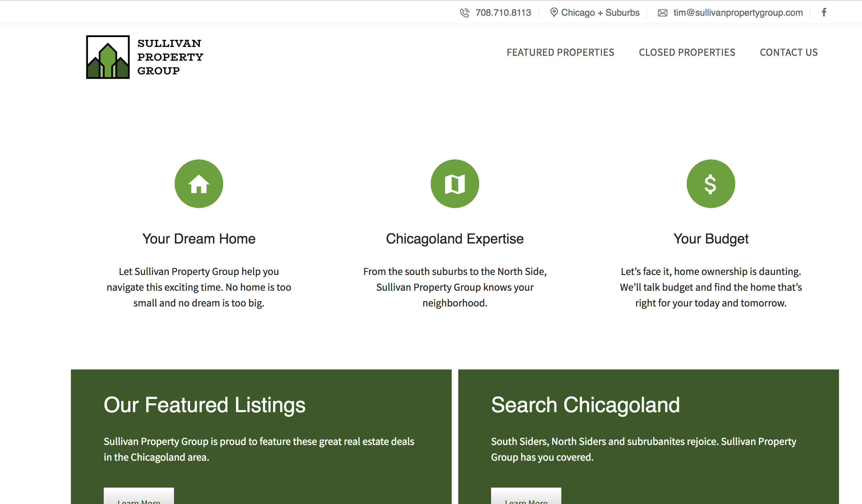
Task: Click the Chicago + Suburbs text
Action: (600, 13)
